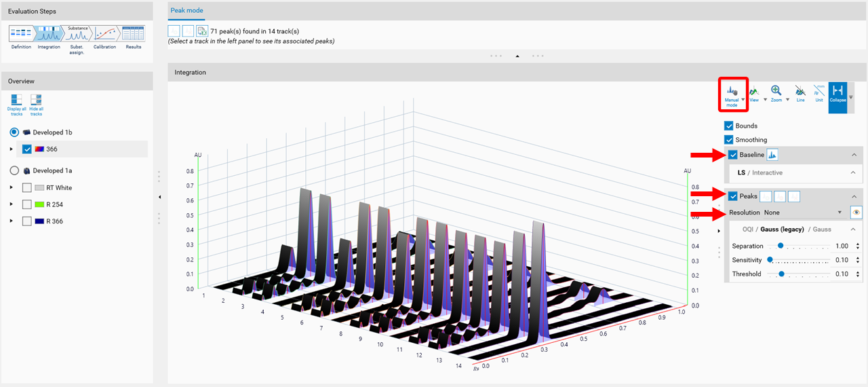Click the baseline chart icon beside Baseline

click(772, 155)
